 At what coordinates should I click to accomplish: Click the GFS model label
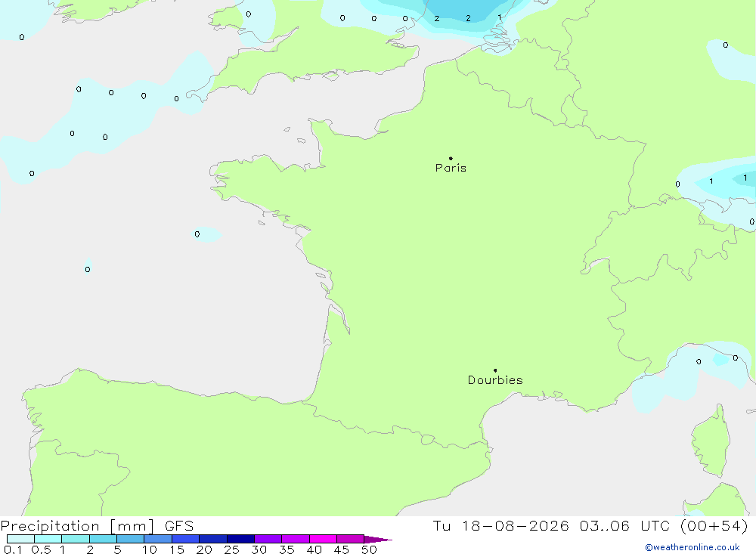179,526
